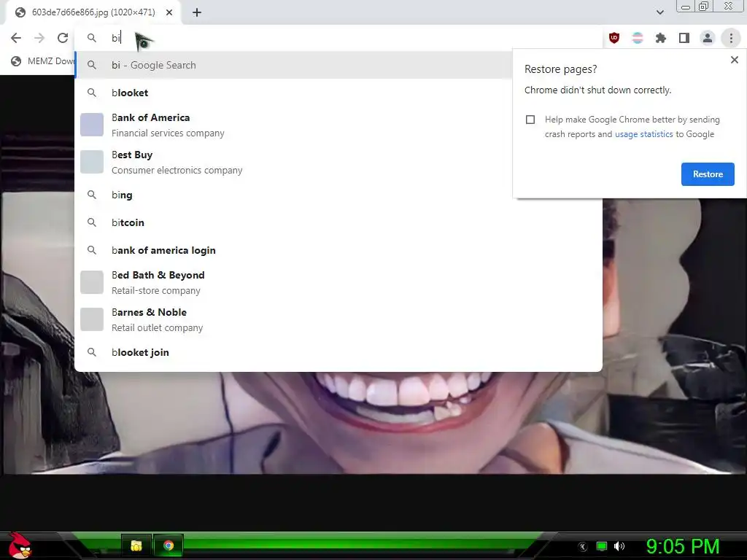The height and width of the screenshot is (560, 747).
Task: Choose the 'bing' search suggestion
Action: (293, 195)
